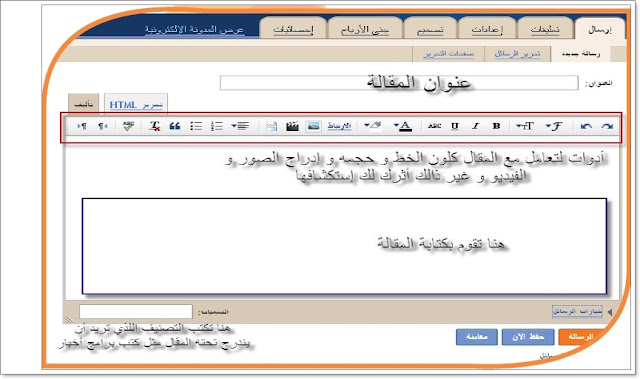This screenshot has width=640, height=379.
Task: Insert an image into the post
Action: click(313, 126)
